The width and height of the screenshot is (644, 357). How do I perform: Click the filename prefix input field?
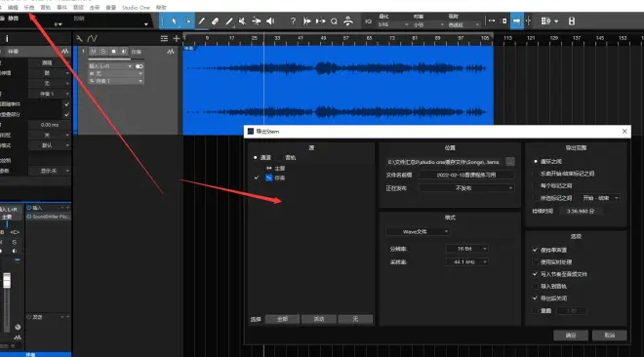[466, 175]
